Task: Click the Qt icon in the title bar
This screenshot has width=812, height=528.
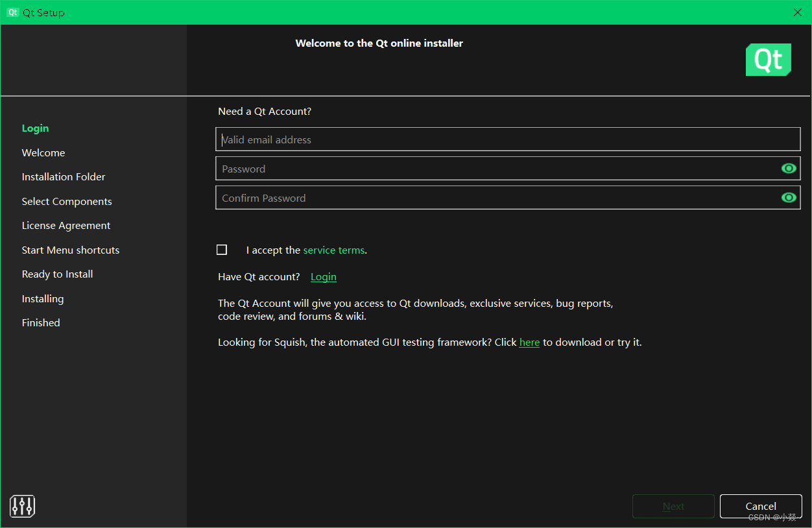Action: [12, 12]
